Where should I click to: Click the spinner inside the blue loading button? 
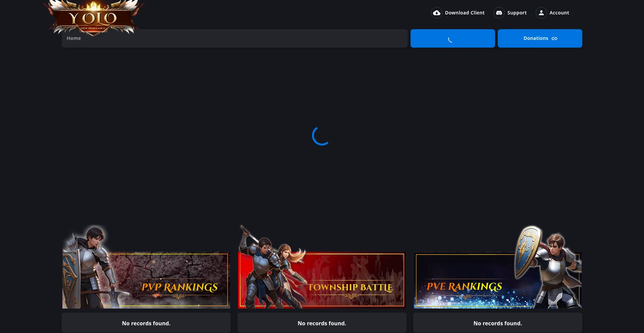[x=450, y=40]
